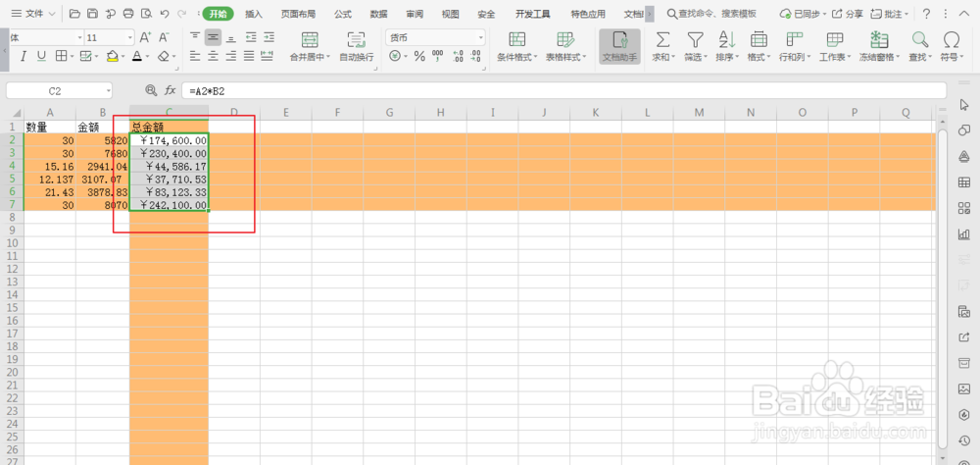Click the distributed alignment icon
Viewport: 980px width, 465px height.
(268, 56)
